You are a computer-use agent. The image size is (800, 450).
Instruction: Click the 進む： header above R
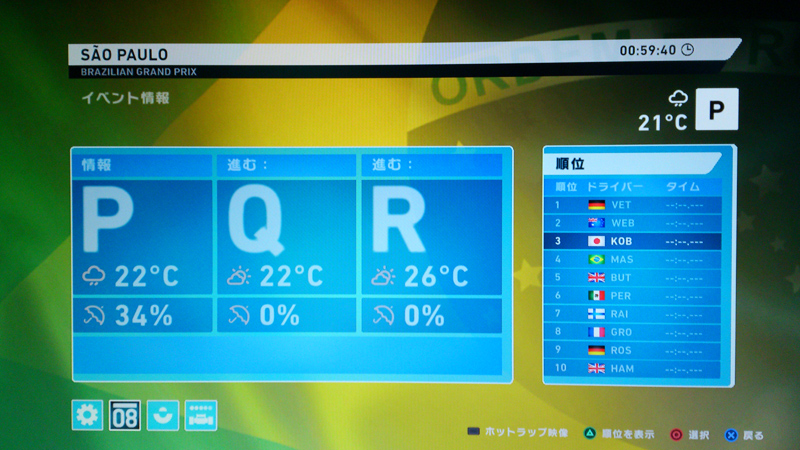(432, 165)
